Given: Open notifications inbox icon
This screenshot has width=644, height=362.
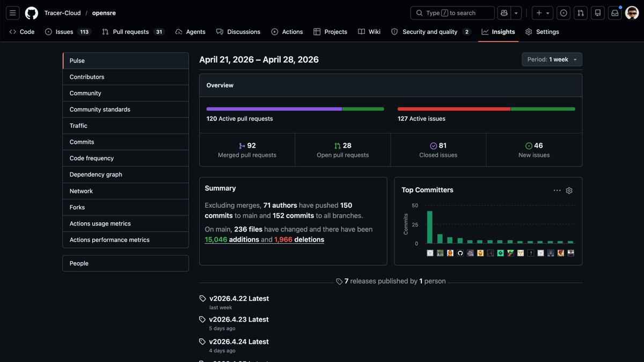Looking at the screenshot, I should coord(615,13).
